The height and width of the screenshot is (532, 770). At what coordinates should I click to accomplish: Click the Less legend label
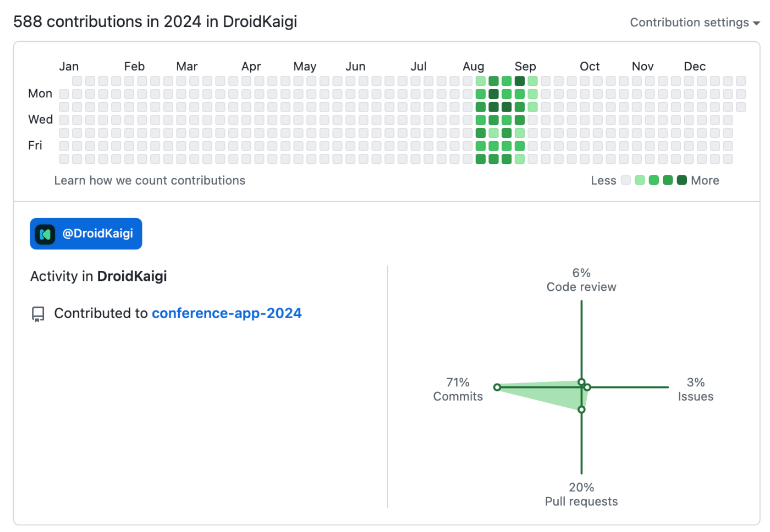[603, 180]
